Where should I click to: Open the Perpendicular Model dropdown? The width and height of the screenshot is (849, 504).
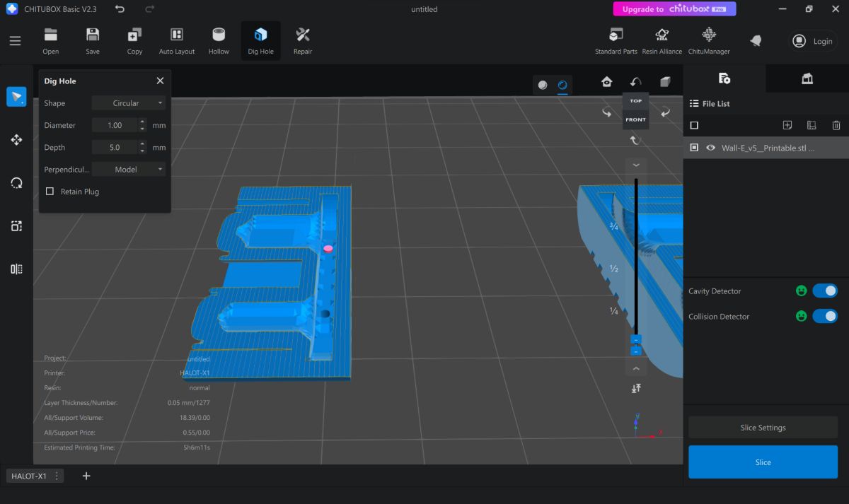tap(129, 170)
